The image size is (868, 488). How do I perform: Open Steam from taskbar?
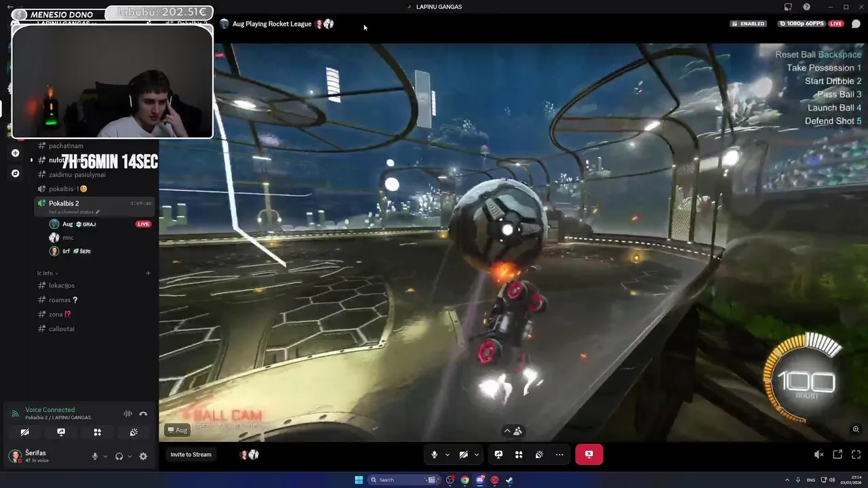[x=509, y=480]
